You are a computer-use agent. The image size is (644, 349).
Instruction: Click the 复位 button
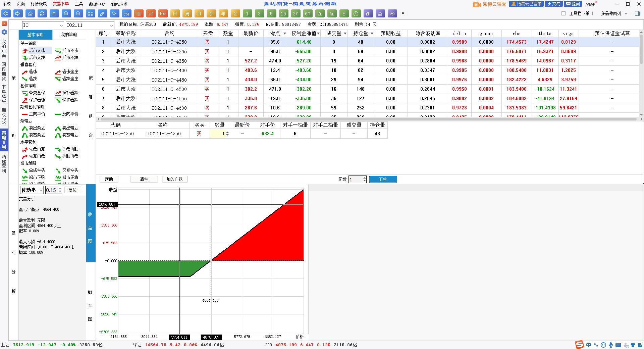click(x=72, y=190)
